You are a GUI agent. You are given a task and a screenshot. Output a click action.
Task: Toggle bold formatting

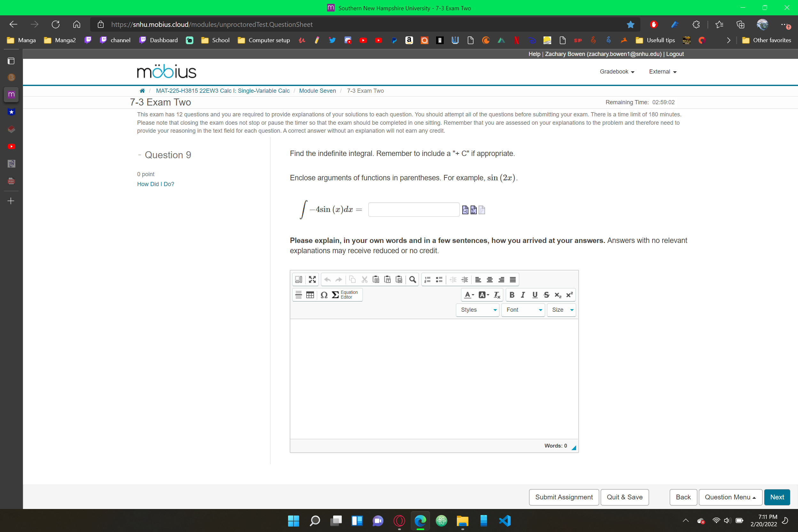click(512, 295)
